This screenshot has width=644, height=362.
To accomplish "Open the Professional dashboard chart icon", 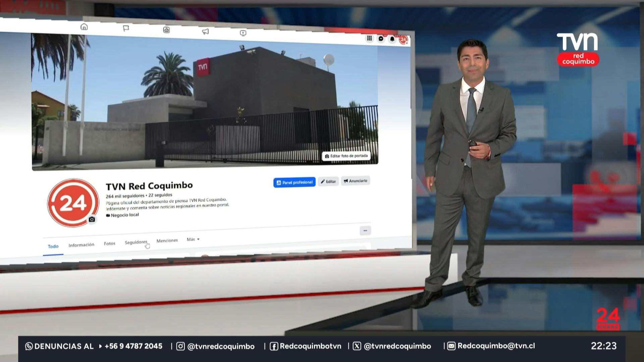I will [x=166, y=30].
